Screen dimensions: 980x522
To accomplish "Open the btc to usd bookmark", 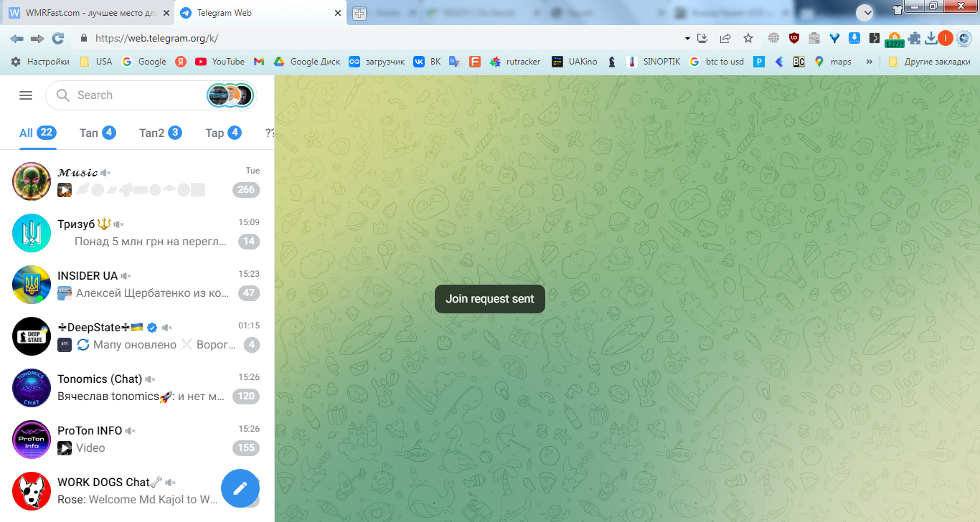I will pos(717,62).
